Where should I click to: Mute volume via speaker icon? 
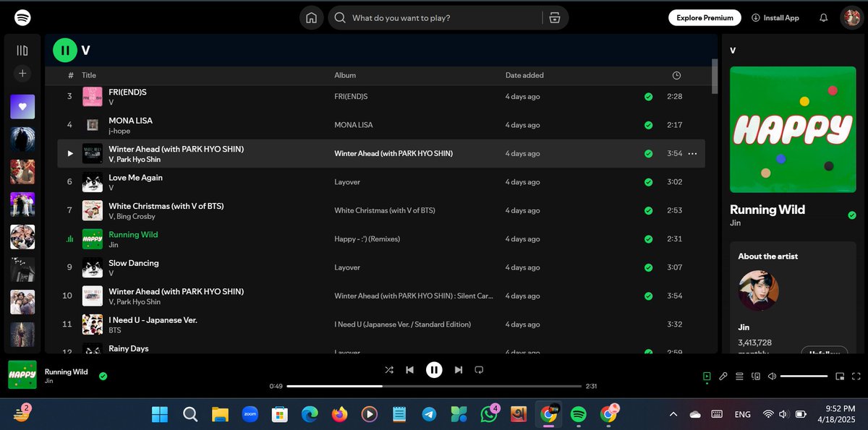coord(772,376)
